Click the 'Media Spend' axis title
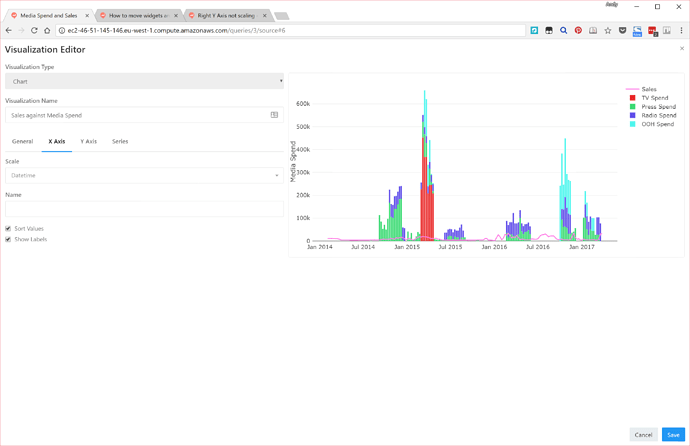Image resolution: width=690 pixels, height=446 pixels. tap(293, 161)
